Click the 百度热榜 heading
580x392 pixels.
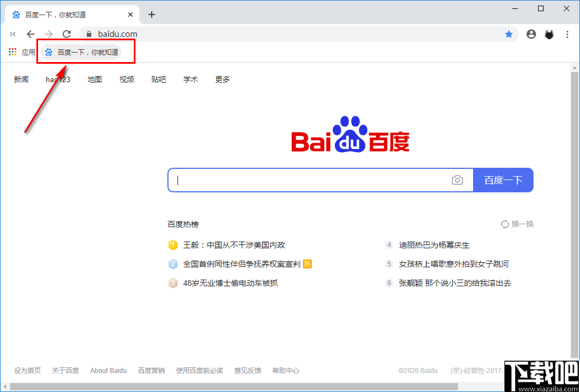(183, 224)
